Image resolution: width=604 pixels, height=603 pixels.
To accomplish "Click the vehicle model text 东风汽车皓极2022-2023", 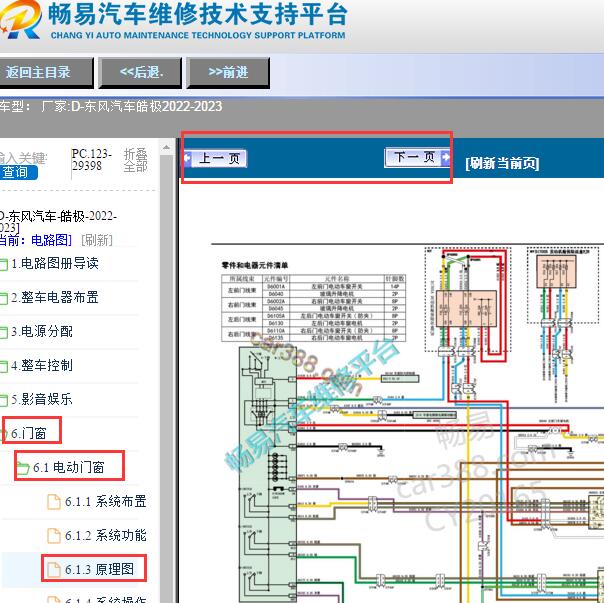I will [153, 106].
